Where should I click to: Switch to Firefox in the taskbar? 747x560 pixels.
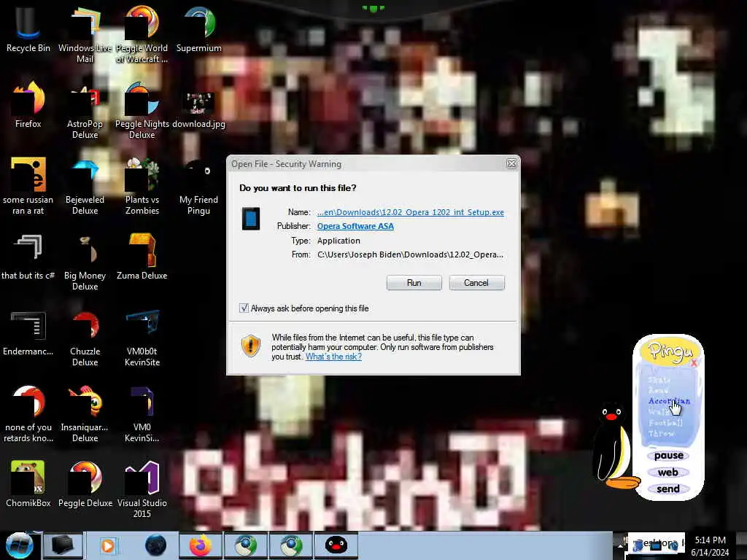[x=200, y=545]
